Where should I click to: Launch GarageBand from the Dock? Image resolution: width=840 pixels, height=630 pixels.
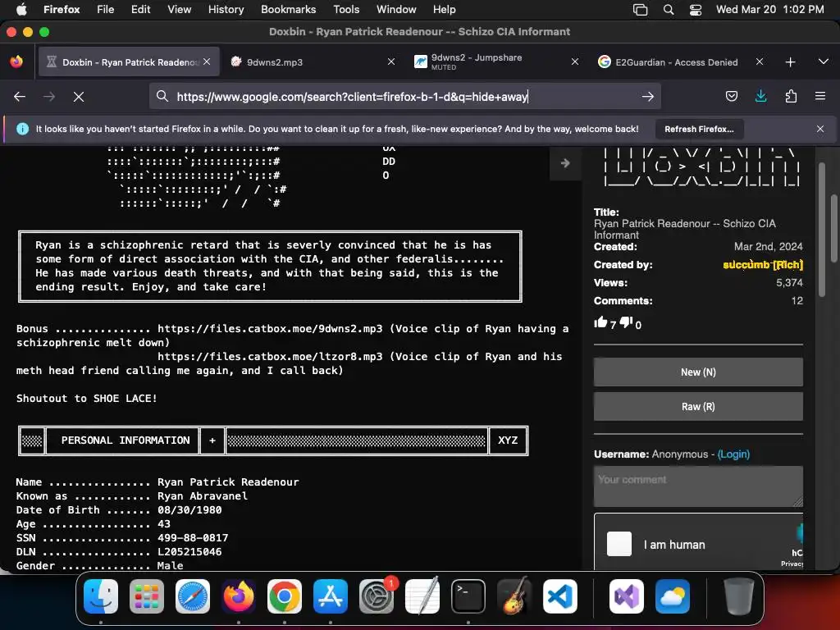click(x=514, y=596)
